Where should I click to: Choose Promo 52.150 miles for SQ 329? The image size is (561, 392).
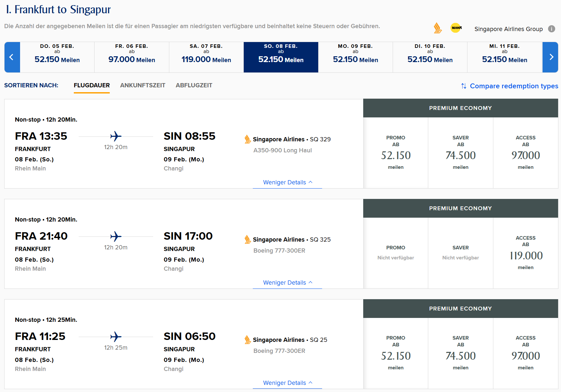[396, 153]
